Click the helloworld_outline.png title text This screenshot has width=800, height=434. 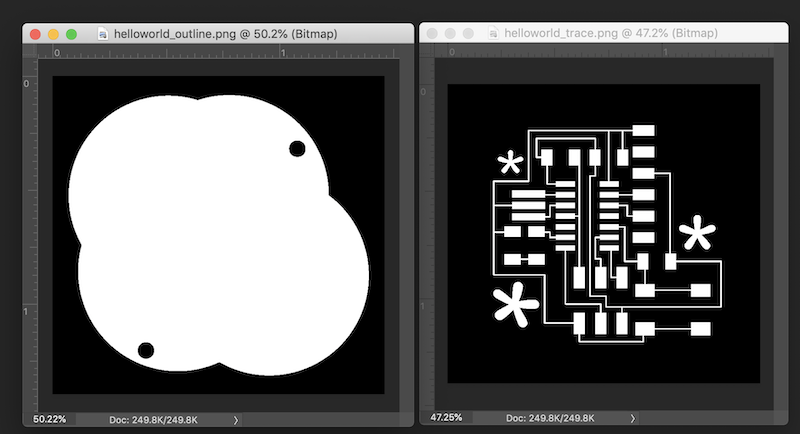click(226, 34)
